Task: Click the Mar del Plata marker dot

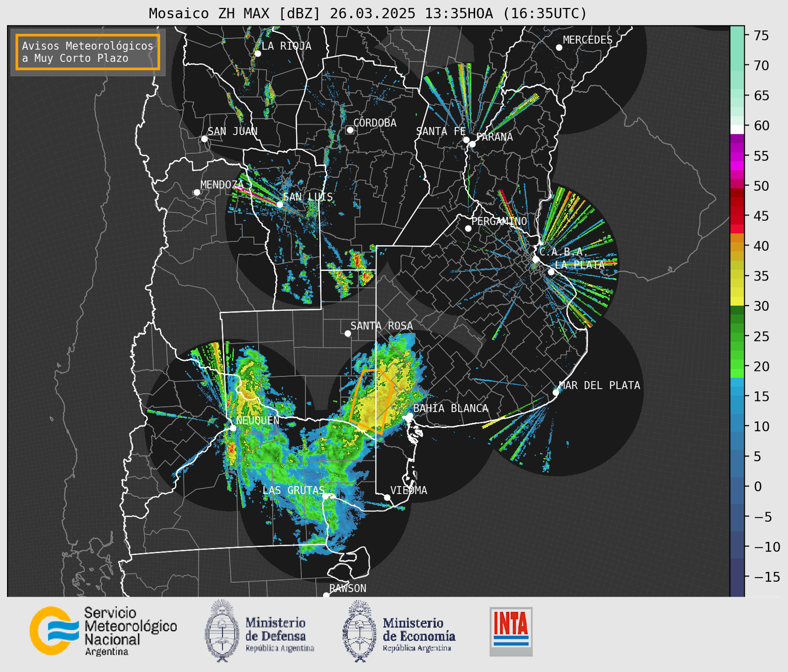Action: click(x=556, y=392)
